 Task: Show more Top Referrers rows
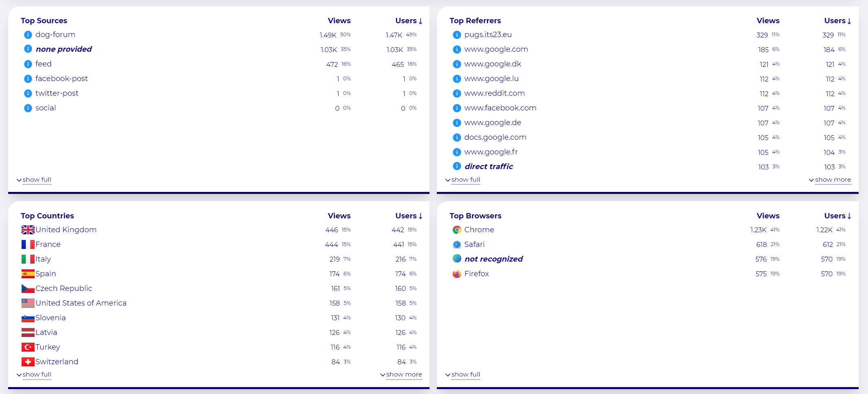[x=830, y=180]
